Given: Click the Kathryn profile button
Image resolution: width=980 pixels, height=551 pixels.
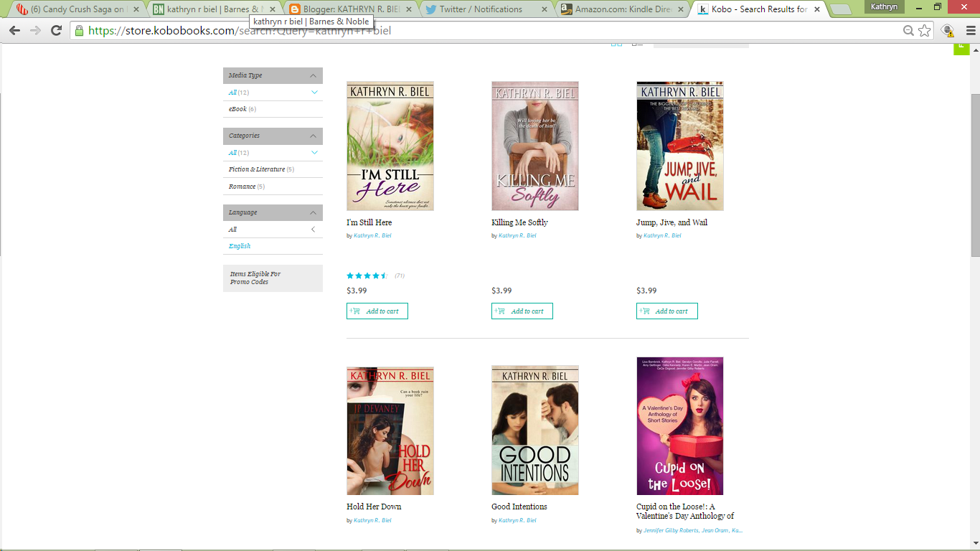Looking at the screenshot, I should pos(884,7).
